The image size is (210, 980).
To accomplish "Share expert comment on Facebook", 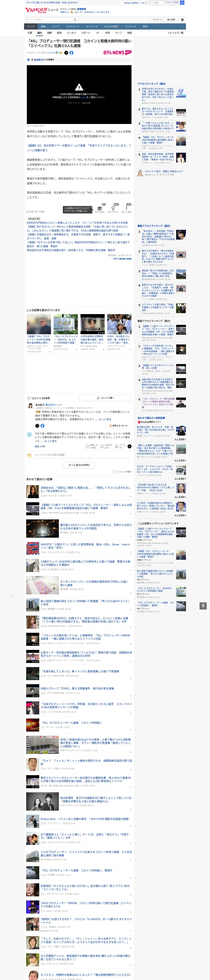I will point(42,426).
